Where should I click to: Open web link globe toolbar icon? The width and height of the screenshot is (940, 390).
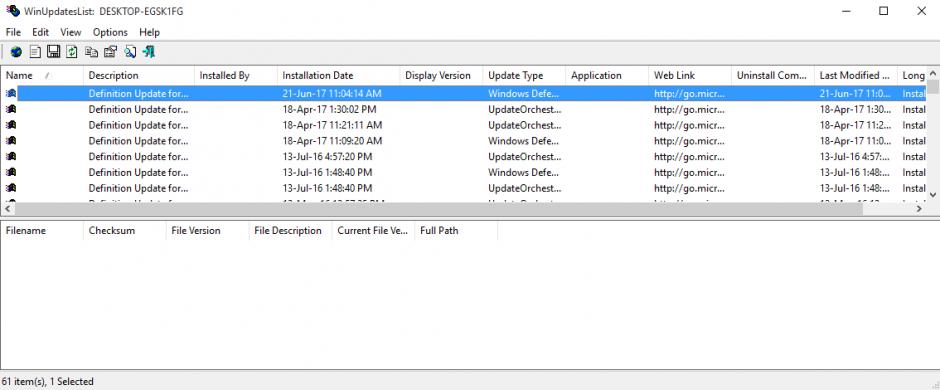point(16,52)
